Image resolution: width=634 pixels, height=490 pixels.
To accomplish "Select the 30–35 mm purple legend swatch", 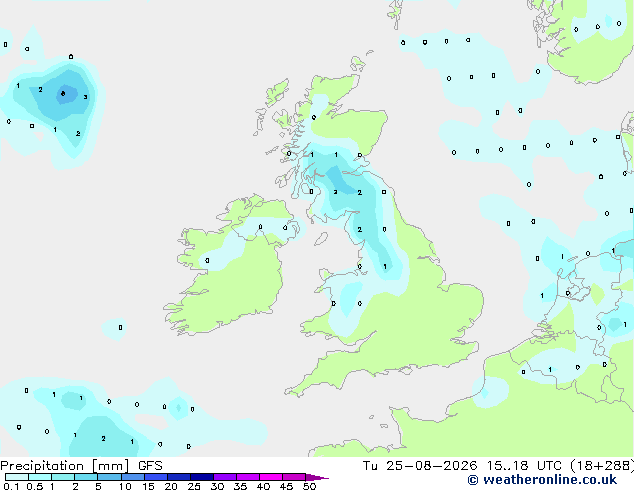I will [x=225, y=477].
